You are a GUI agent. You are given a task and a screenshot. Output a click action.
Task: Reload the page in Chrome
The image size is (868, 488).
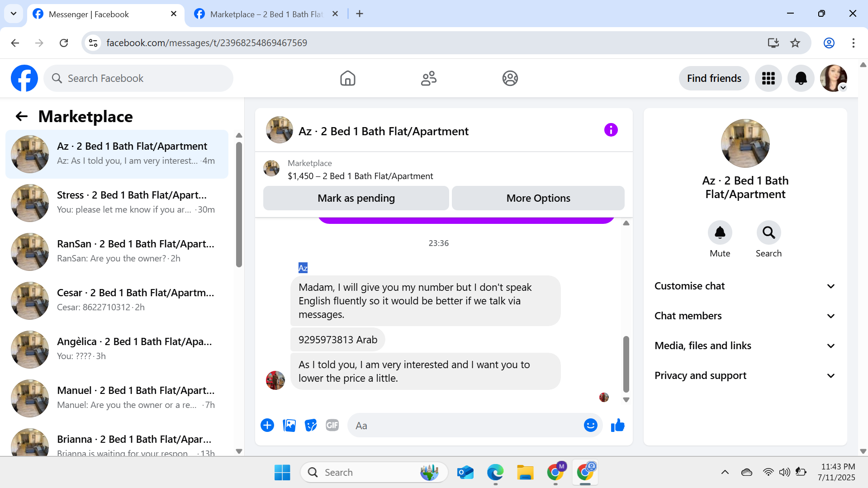point(64,43)
